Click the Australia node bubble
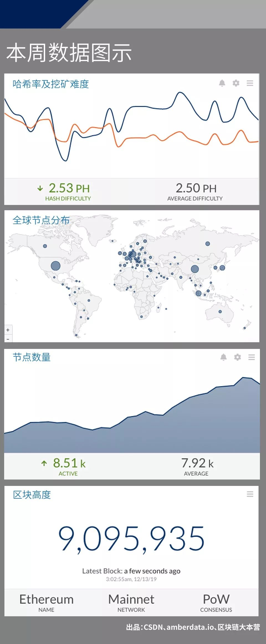 pyautogui.click(x=220, y=312)
